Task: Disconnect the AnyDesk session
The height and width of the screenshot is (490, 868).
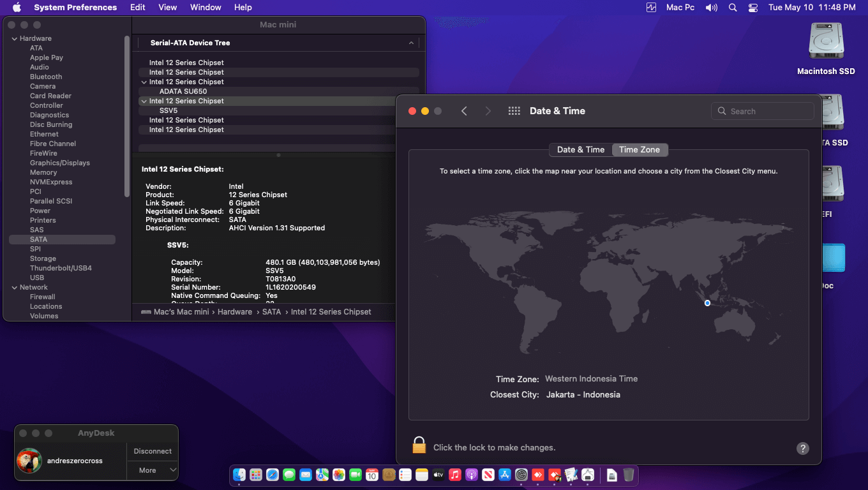Action: (x=153, y=451)
